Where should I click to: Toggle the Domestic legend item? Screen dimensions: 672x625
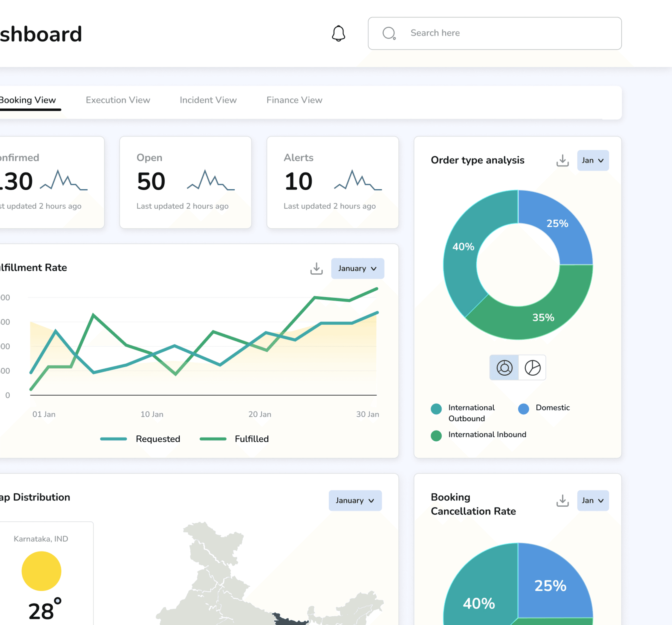tap(552, 408)
